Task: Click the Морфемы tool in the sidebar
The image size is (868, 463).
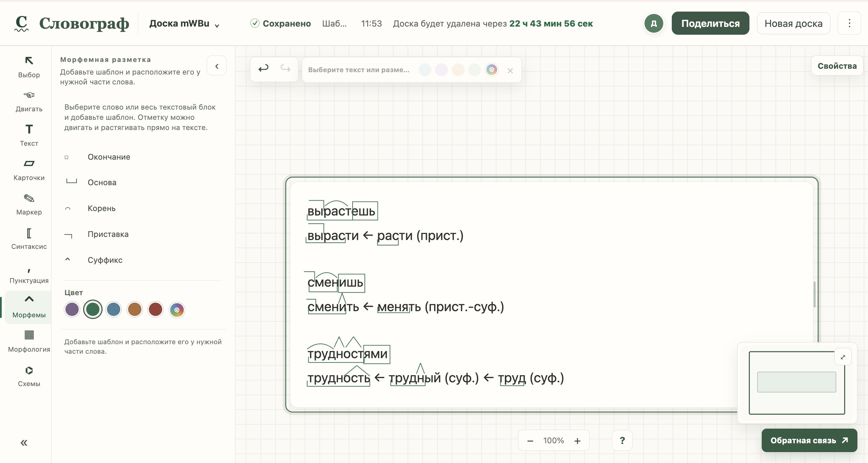Action: click(x=29, y=307)
